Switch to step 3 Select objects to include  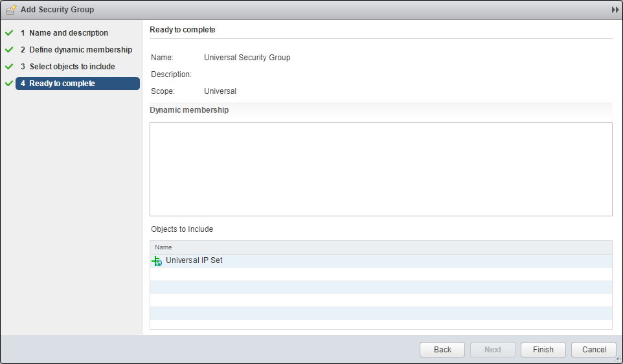click(x=72, y=67)
